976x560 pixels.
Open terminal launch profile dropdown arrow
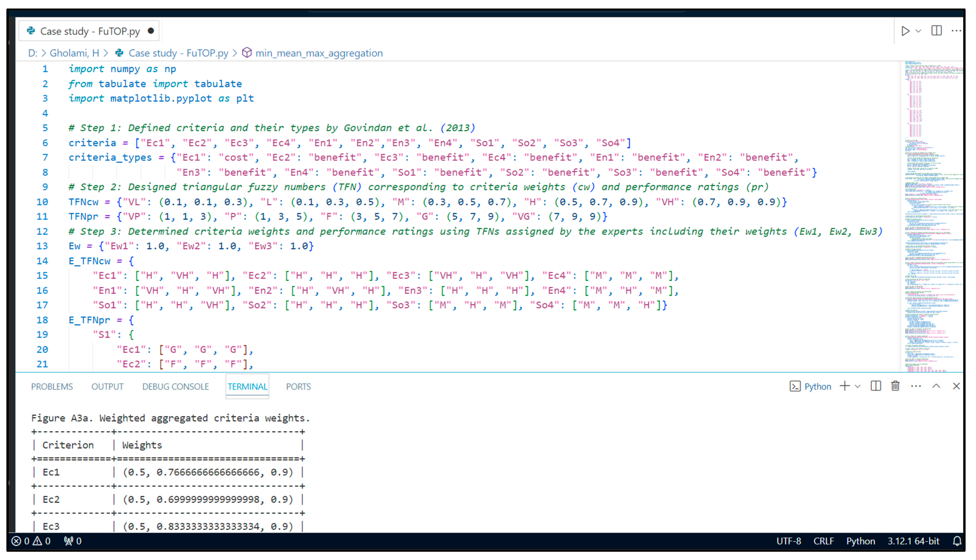coord(857,386)
